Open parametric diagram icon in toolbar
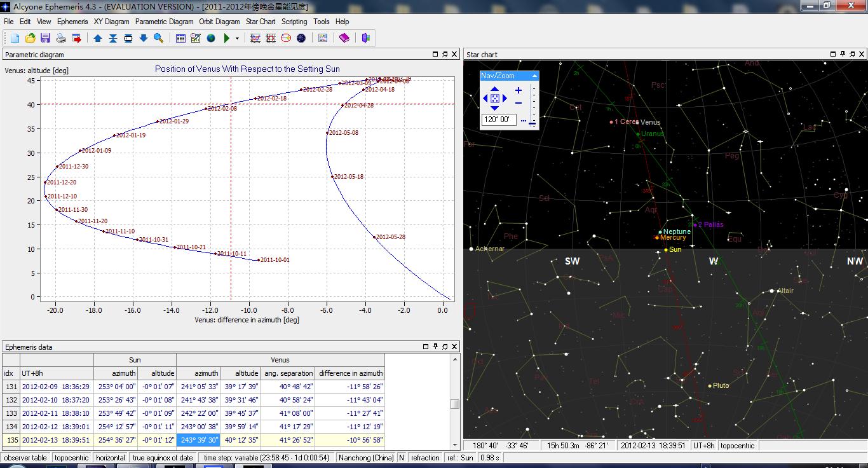 (x=271, y=38)
